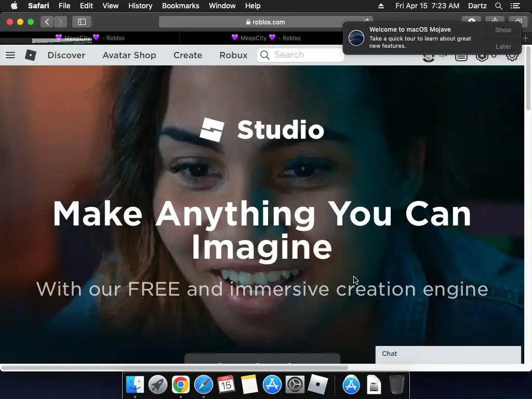Viewport: 532px width, 399px height.
Task: Dismiss notification with Later button
Action: pyautogui.click(x=503, y=46)
